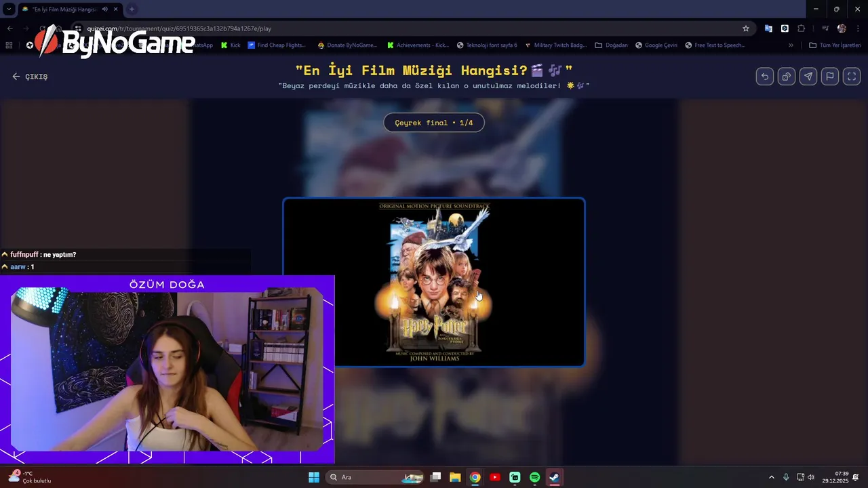Screen dimensions: 868x488
Task: Click the paper plane share icon
Action: click(x=808, y=77)
